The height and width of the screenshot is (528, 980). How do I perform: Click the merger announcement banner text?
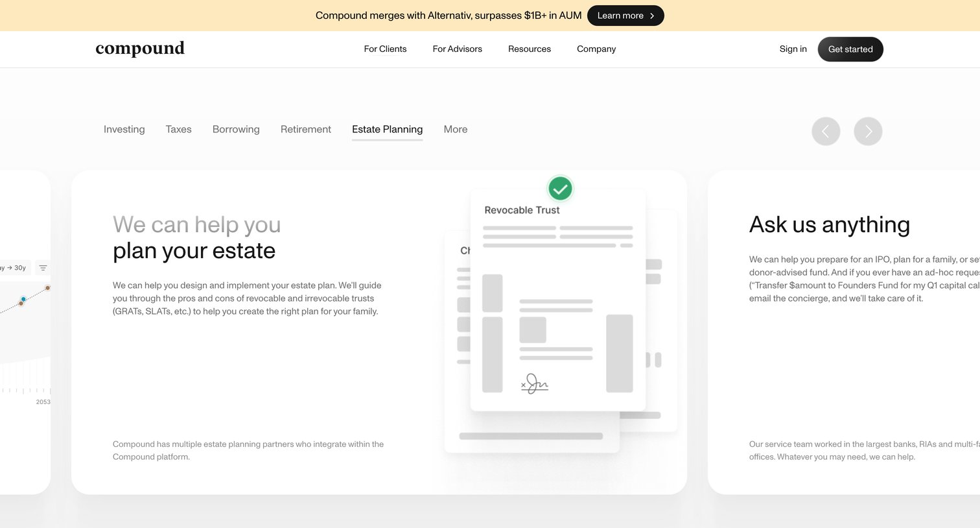click(x=449, y=16)
